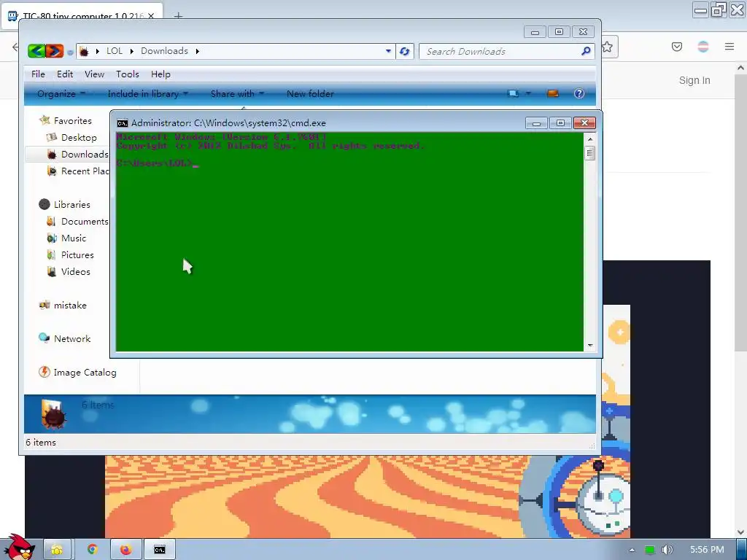Click the Favorites star icon
This screenshot has height=560, width=747.
coord(44,120)
